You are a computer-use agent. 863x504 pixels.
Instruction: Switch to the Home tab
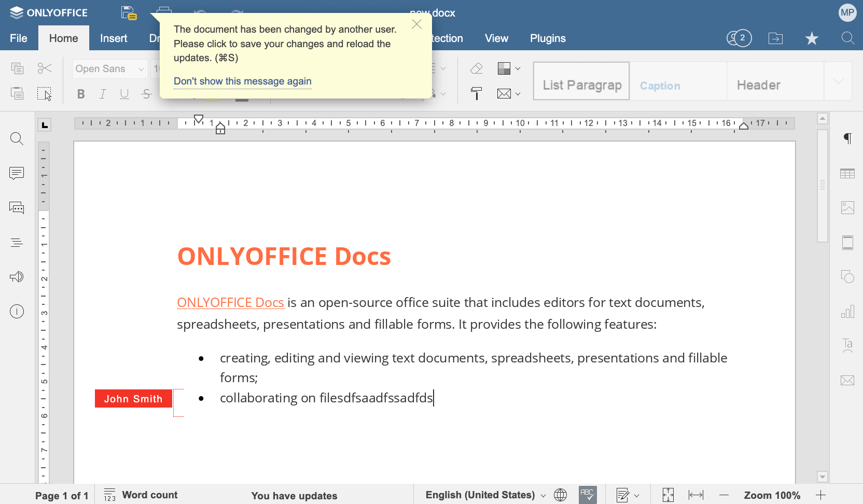(x=64, y=38)
